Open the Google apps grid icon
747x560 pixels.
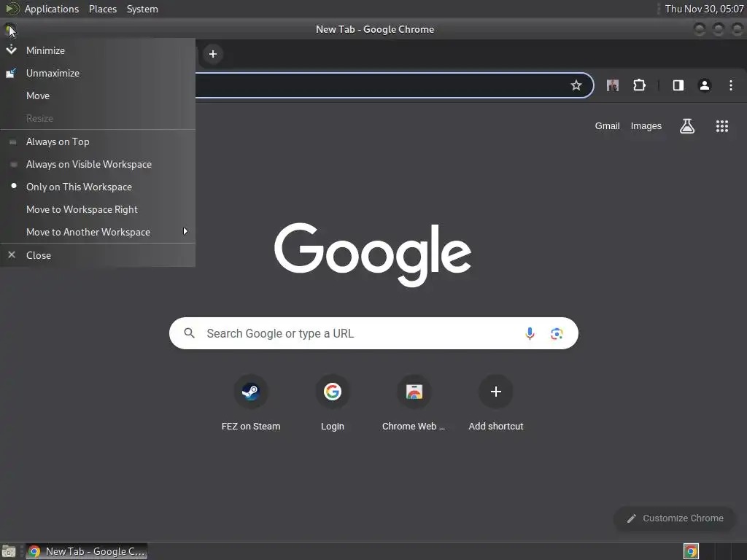[x=721, y=126]
